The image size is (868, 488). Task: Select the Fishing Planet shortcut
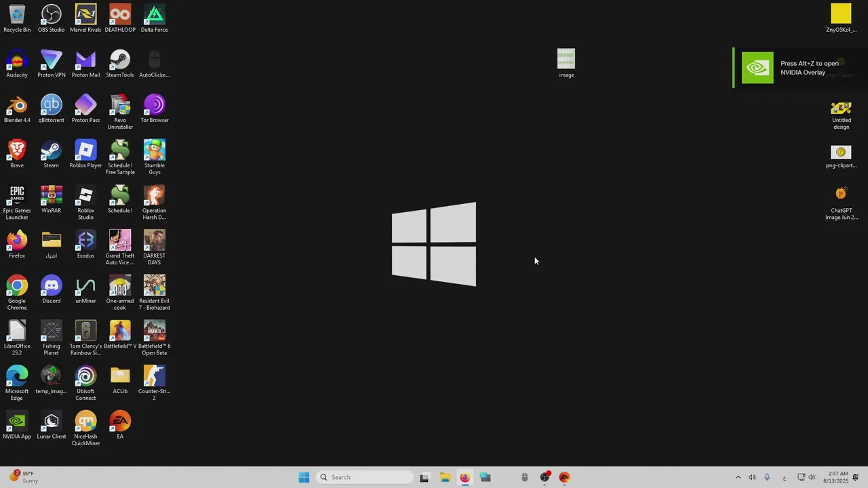(x=52, y=338)
